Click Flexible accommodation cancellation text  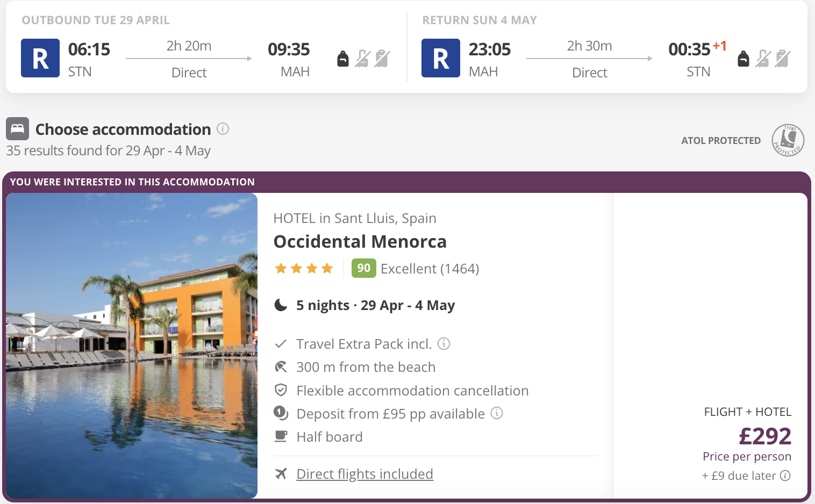(x=412, y=391)
